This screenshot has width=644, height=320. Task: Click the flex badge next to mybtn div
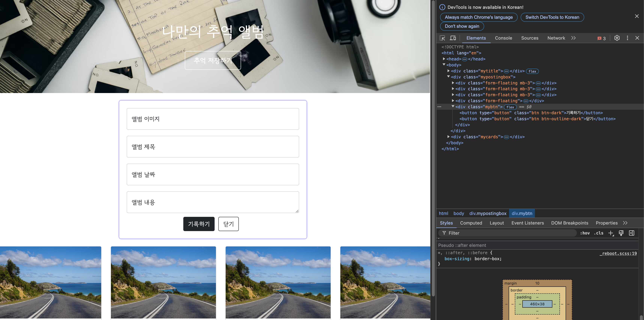pos(510,107)
